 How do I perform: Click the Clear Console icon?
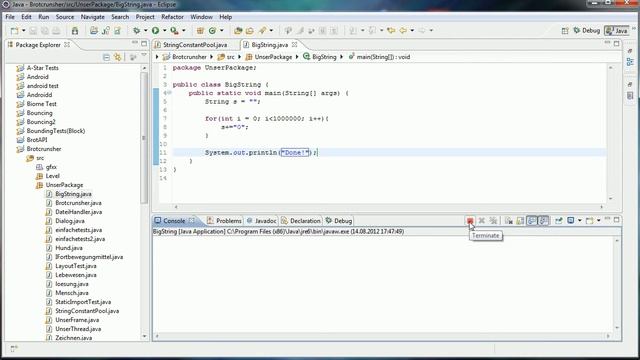(509, 220)
